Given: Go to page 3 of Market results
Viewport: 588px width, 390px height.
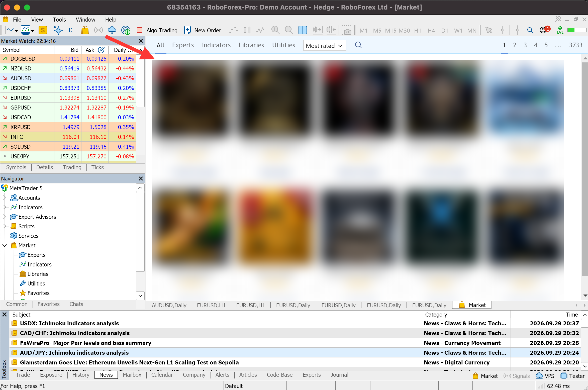Looking at the screenshot, I should tap(525, 45).
